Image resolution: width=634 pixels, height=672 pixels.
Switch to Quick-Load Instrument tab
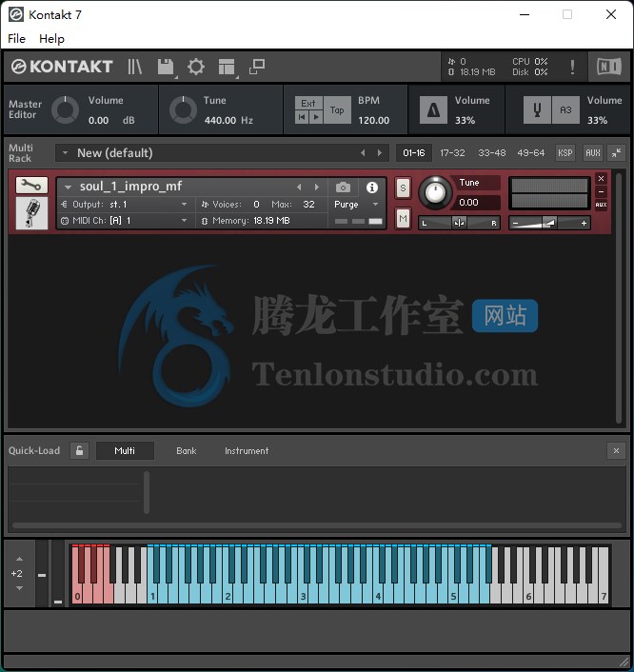click(x=247, y=451)
